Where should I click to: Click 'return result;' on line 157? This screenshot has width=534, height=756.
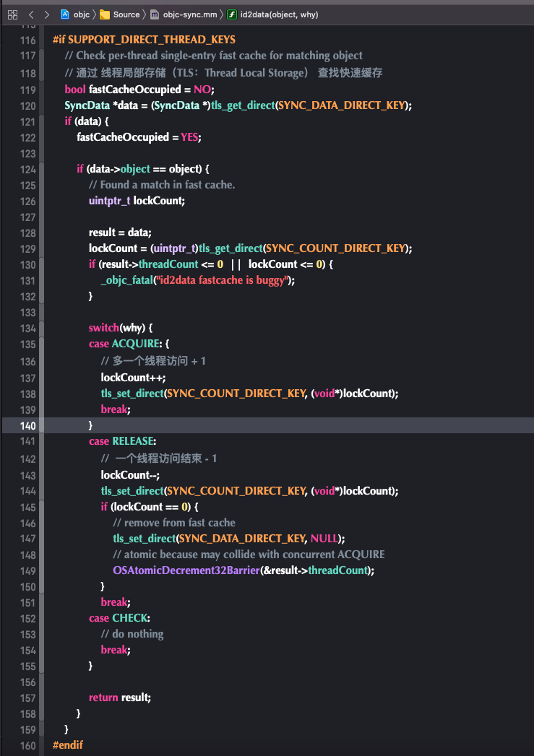point(120,698)
